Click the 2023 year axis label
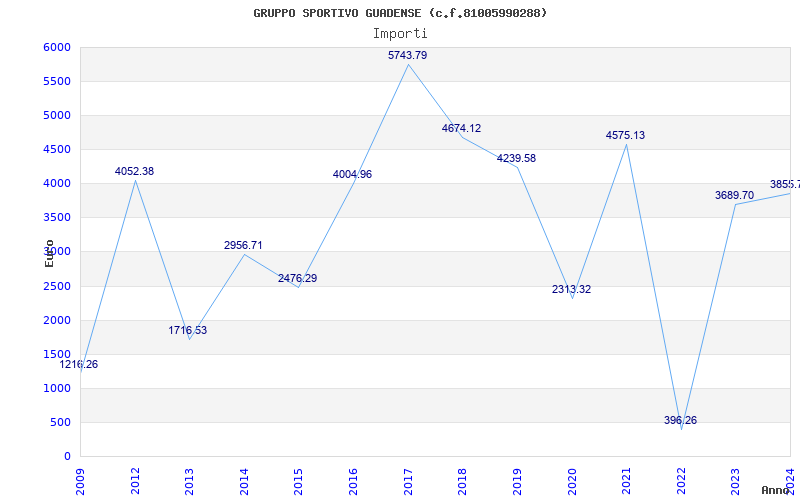This screenshot has width=800, height=500. pos(736,481)
